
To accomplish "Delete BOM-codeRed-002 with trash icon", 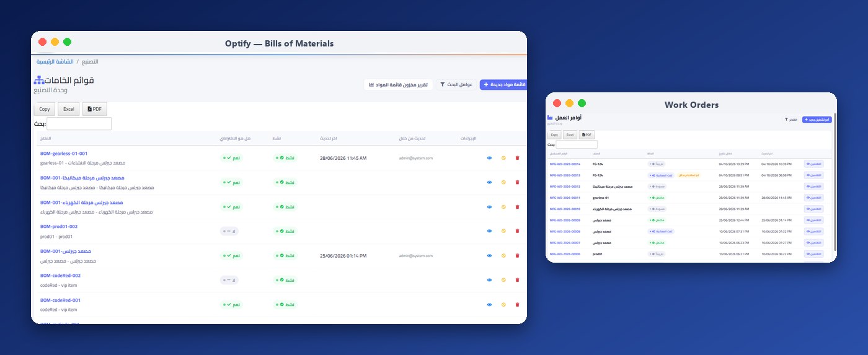I will tap(517, 280).
